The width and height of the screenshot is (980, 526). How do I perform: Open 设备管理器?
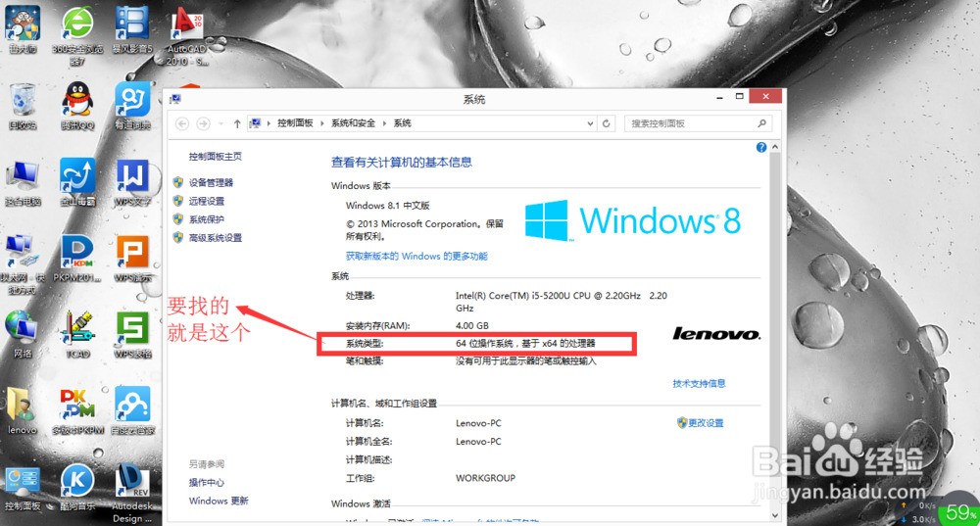tap(211, 182)
